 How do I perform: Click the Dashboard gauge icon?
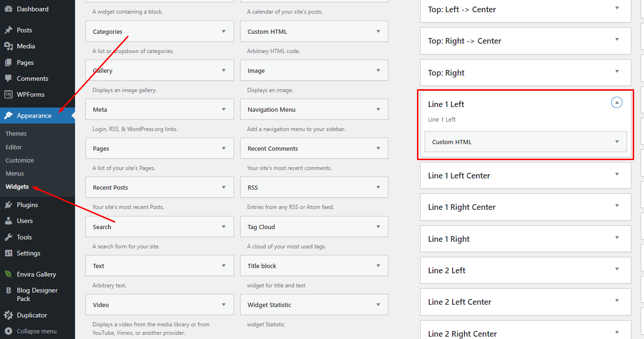[x=8, y=9]
